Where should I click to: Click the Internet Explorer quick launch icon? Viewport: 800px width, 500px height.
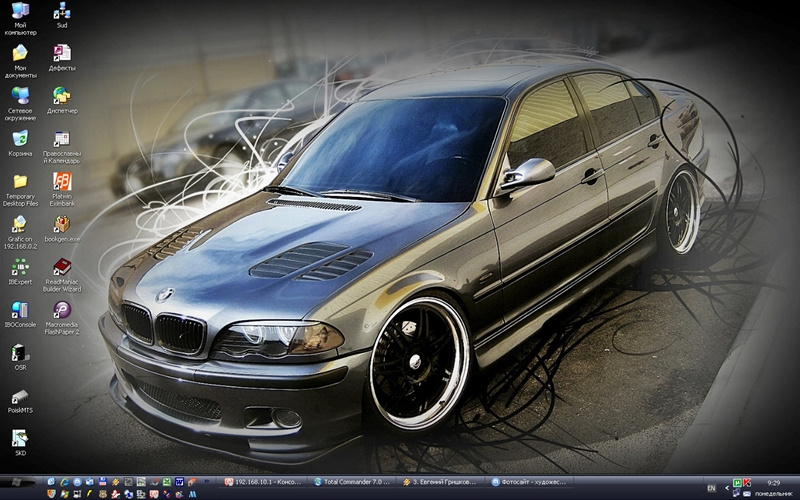[64, 482]
